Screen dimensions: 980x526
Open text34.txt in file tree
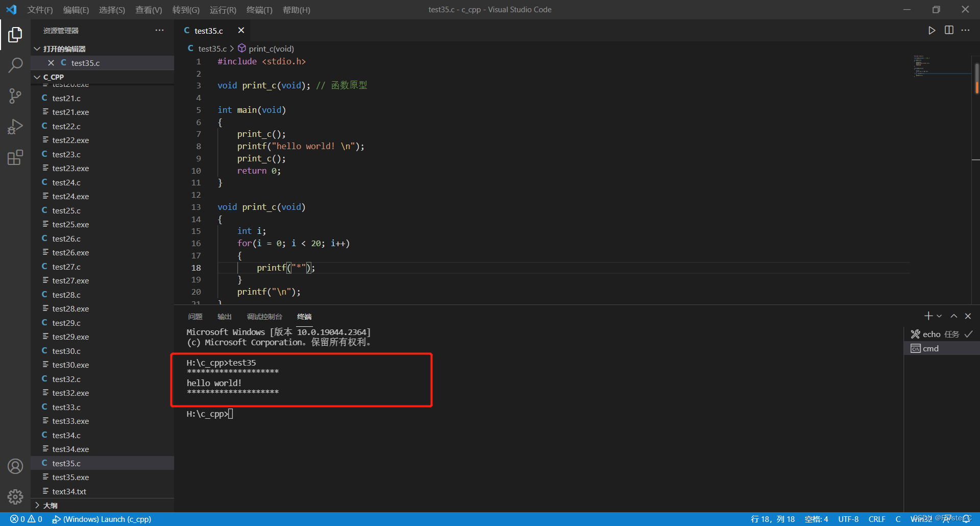pos(102,491)
